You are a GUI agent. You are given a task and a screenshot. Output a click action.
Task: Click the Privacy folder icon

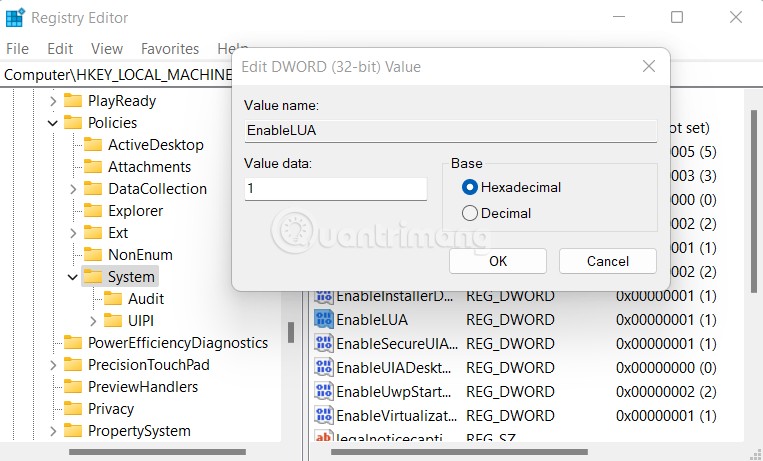click(x=73, y=408)
